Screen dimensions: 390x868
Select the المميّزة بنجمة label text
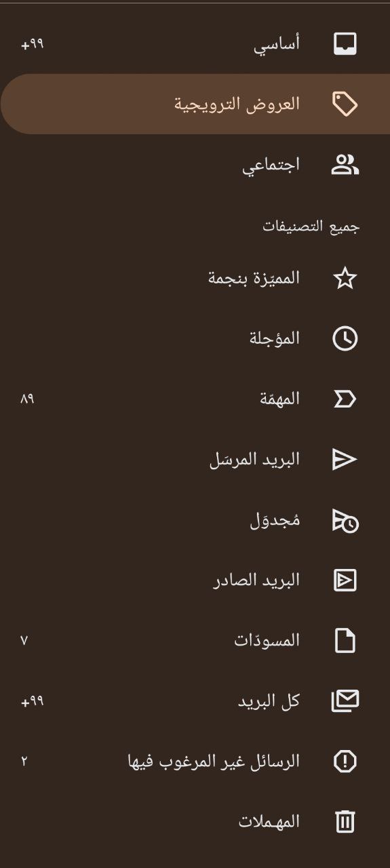254,278
